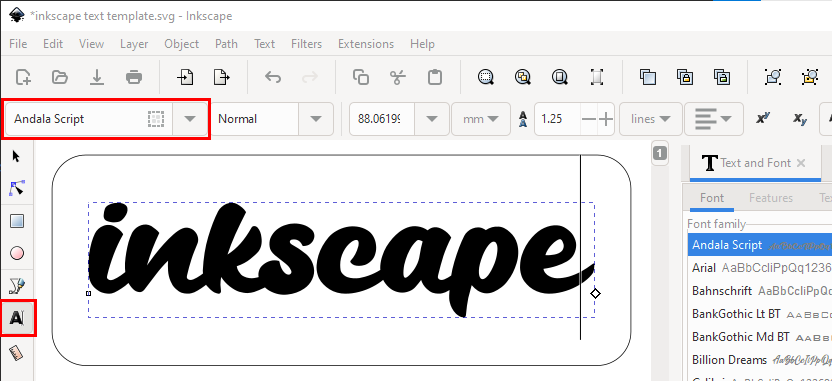Image resolution: width=832 pixels, height=381 pixels.
Task: Click the line spacing value field
Action: click(x=557, y=119)
